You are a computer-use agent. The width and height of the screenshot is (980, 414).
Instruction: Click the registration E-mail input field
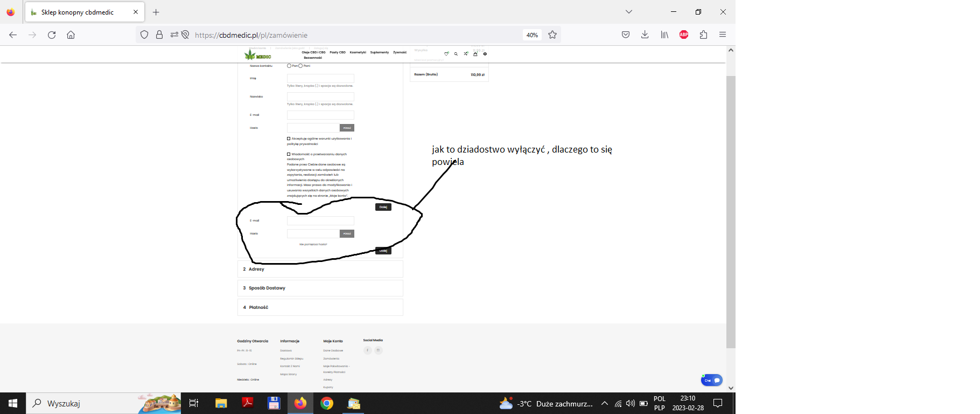(x=320, y=115)
